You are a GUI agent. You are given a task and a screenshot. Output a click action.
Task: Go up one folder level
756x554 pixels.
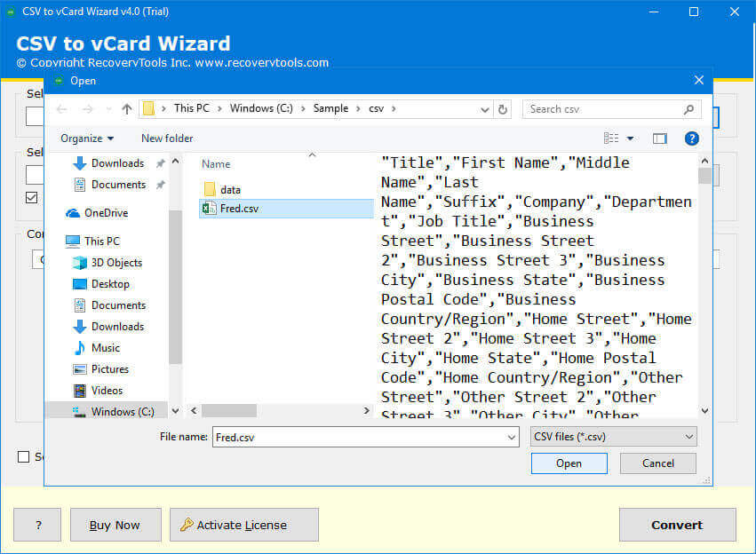[127, 109]
